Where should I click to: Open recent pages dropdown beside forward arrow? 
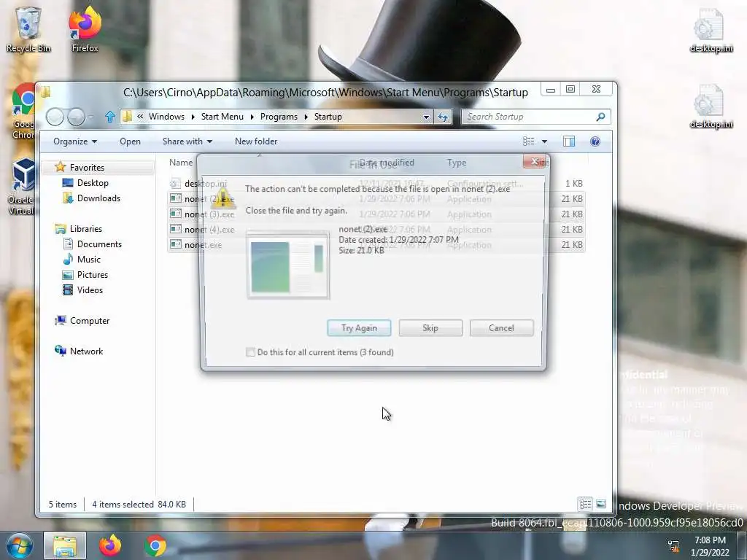90,117
